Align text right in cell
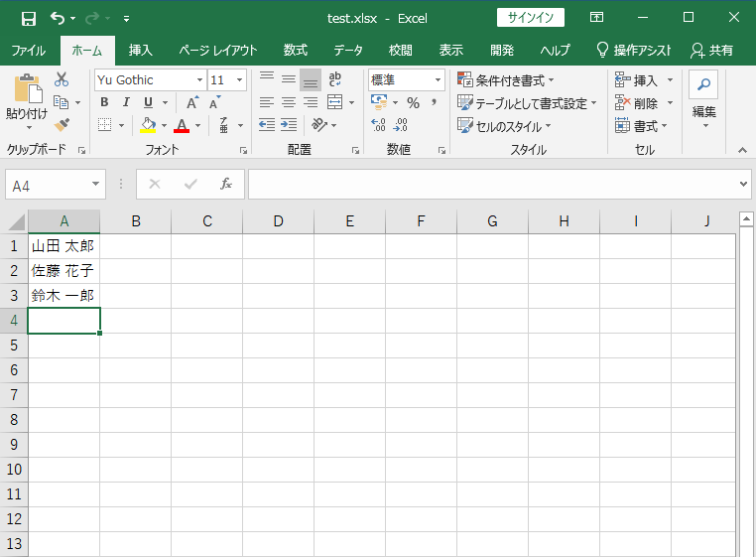 click(310, 102)
